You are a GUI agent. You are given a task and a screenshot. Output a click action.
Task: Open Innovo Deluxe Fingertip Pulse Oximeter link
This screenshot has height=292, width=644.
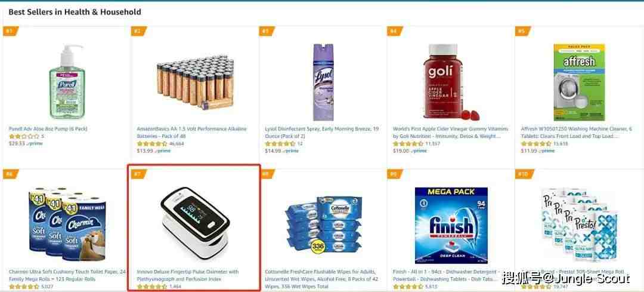[188, 275]
